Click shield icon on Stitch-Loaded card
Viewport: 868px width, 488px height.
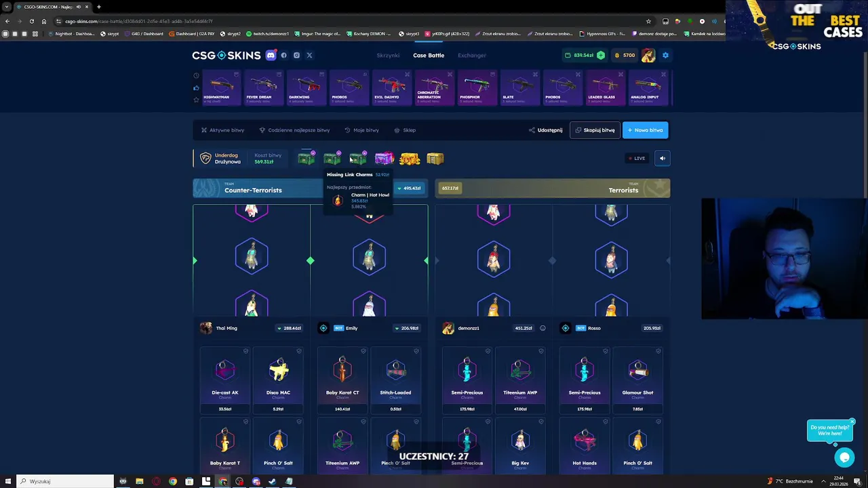(x=416, y=351)
